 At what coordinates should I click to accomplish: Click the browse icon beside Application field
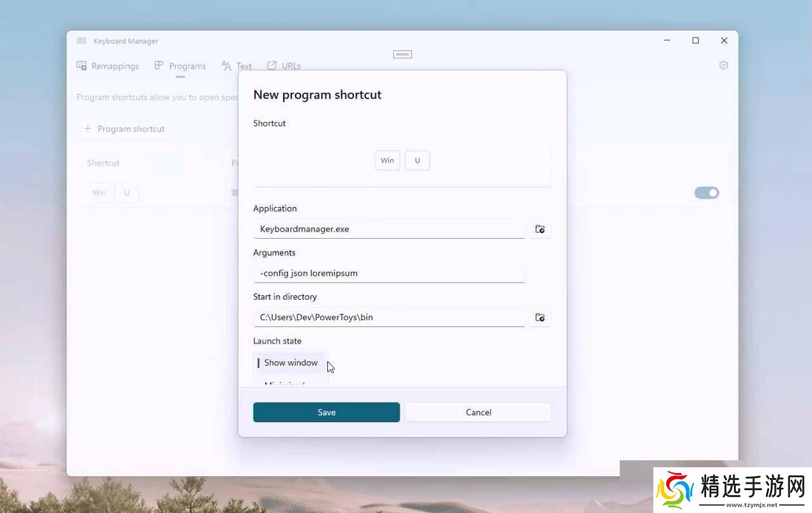[x=540, y=229]
